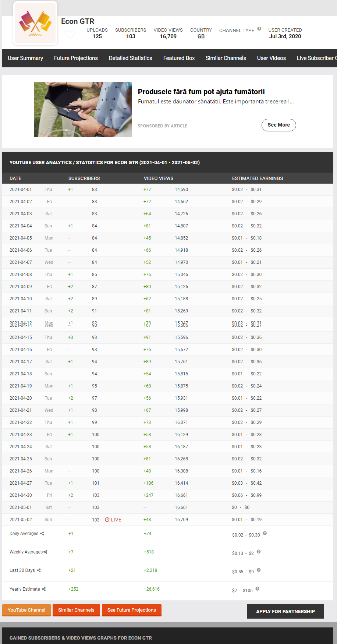Click the LIVE indicator on 2021-05-02 row
This screenshot has height=644, width=337.
click(113, 520)
